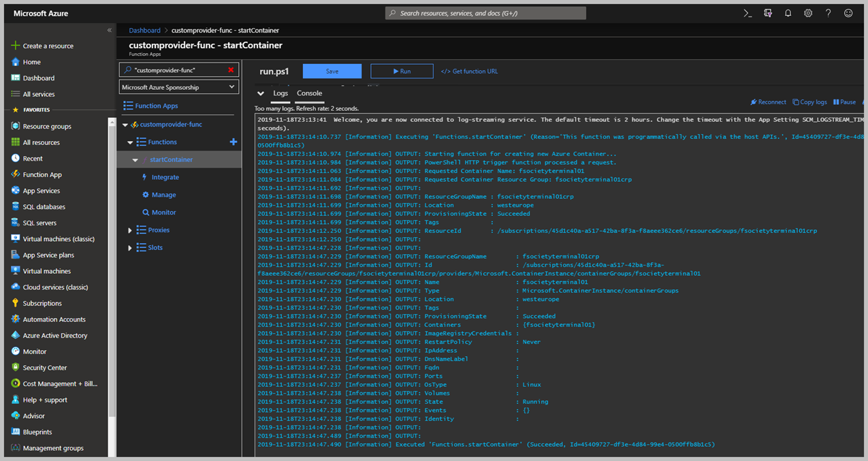Expand the Slots node
868x461 pixels.
pyautogui.click(x=130, y=248)
